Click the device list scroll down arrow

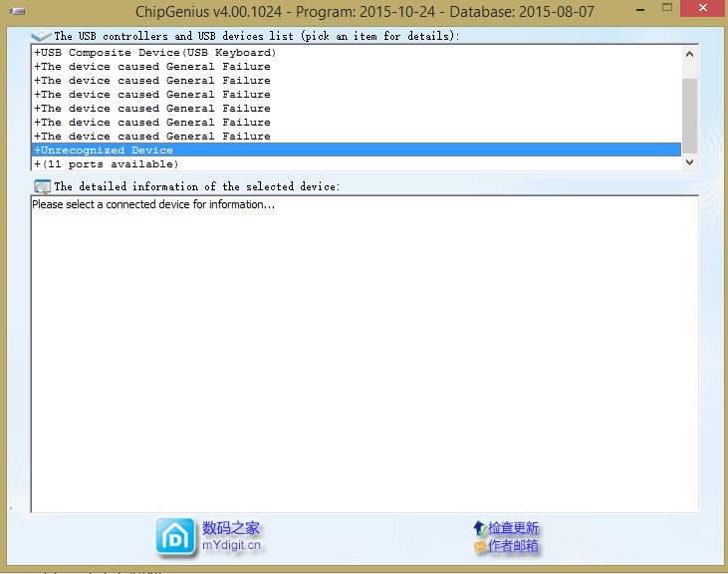[689, 162]
